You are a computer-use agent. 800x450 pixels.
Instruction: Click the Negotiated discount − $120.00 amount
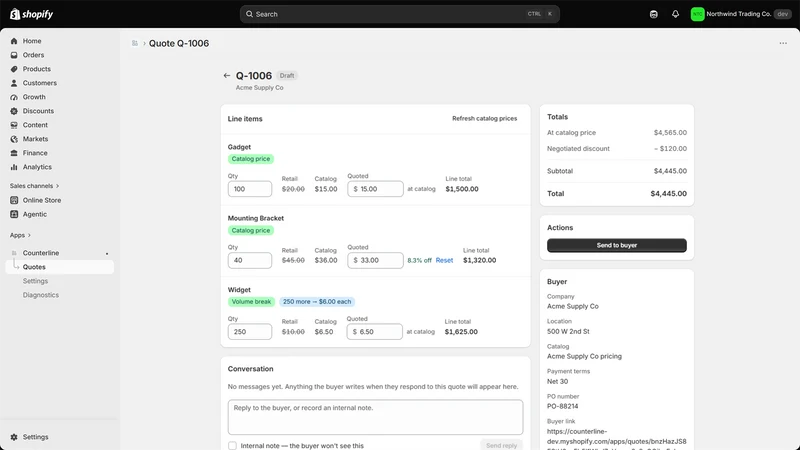(x=670, y=148)
